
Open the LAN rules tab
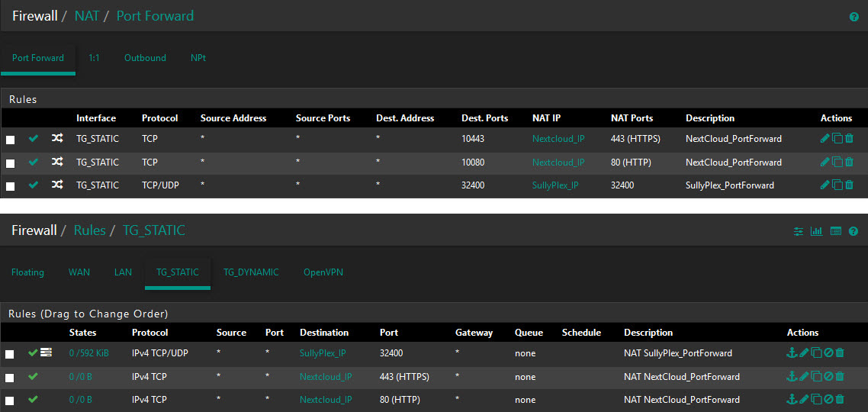pos(123,272)
